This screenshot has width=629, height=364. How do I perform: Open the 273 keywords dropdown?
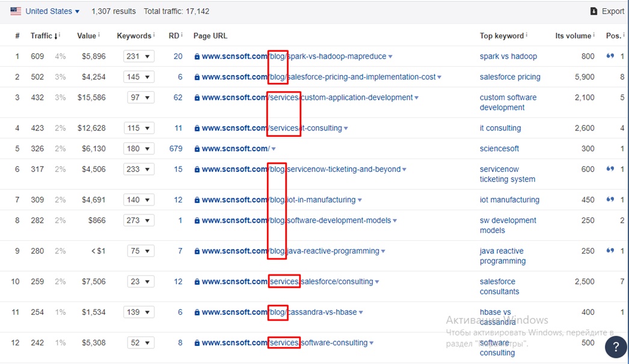coord(139,220)
